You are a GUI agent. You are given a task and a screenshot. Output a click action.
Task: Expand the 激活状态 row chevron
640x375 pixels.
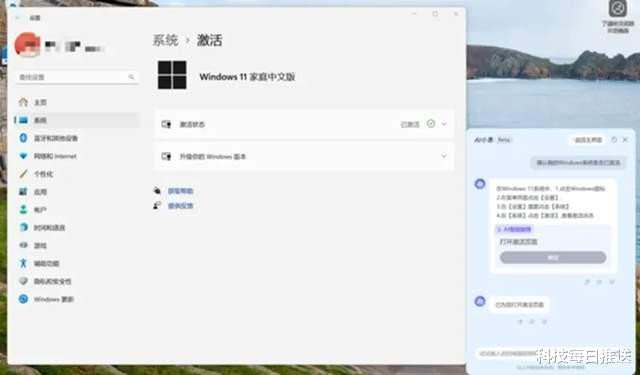tap(444, 124)
